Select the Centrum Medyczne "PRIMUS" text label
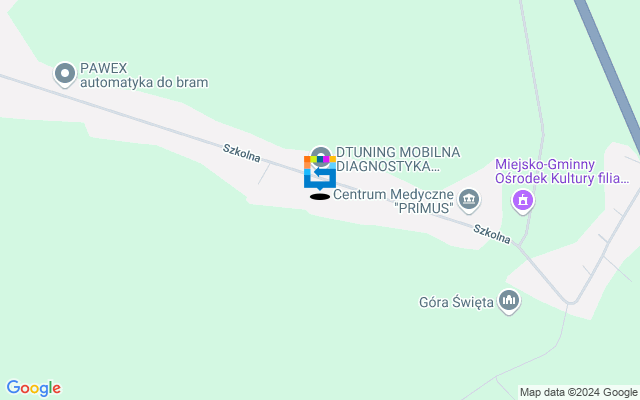Viewport: 640px width, 400px height. tap(393, 201)
